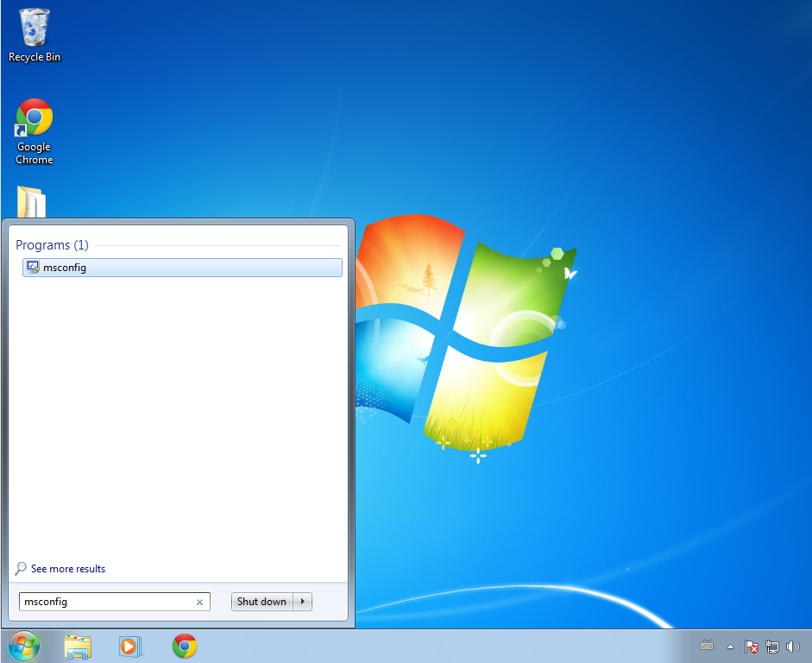Show hidden tray icons with the arrow

[730, 646]
